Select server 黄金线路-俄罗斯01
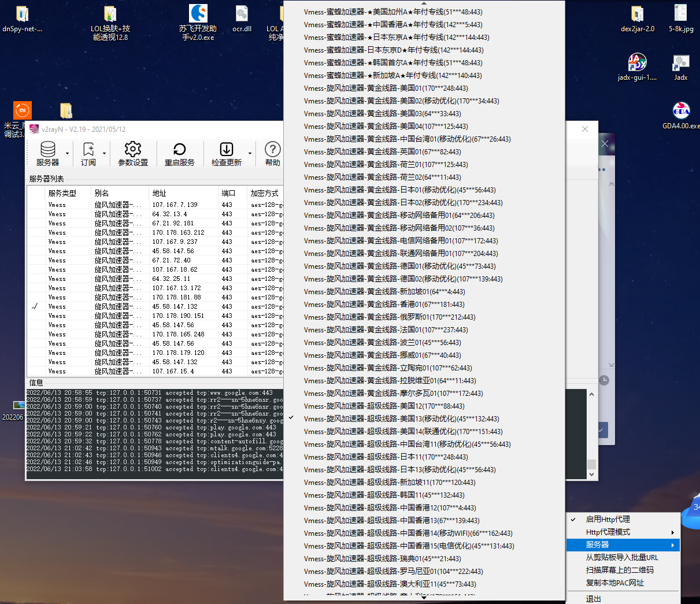 424,317
